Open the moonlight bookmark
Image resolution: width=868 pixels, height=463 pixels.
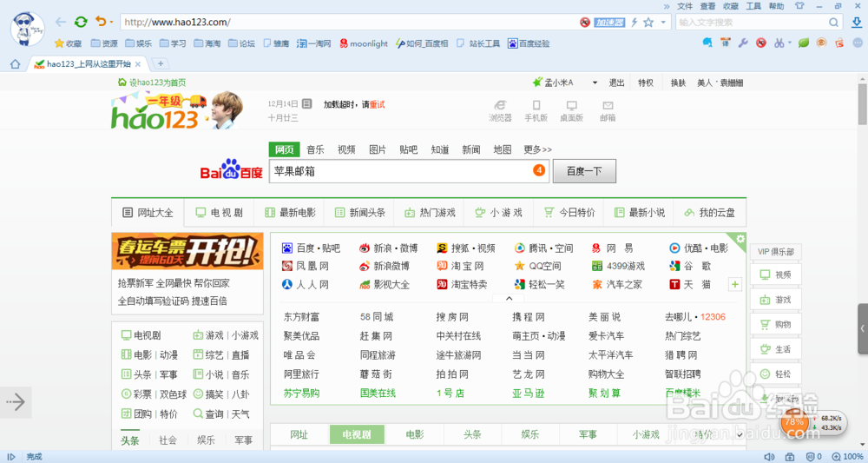point(364,43)
